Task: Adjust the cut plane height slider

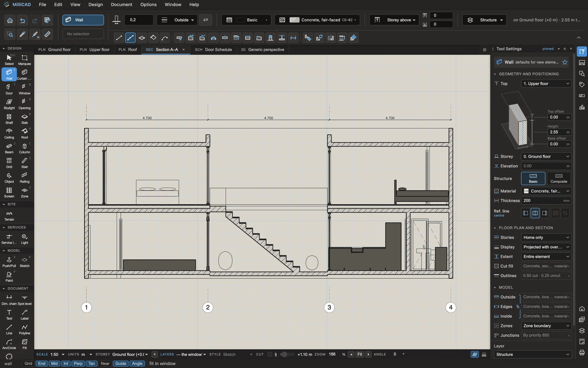Action: [x=287, y=354]
